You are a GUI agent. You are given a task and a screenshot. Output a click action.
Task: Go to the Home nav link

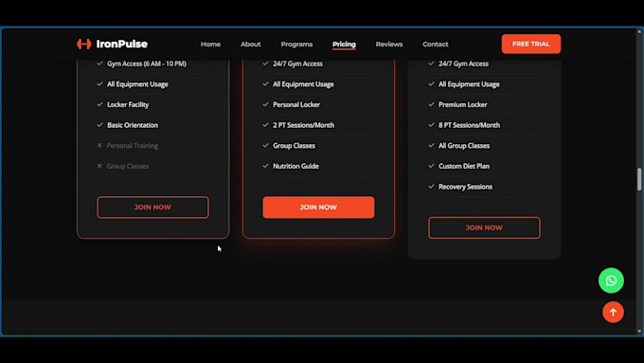coord(210,44)
